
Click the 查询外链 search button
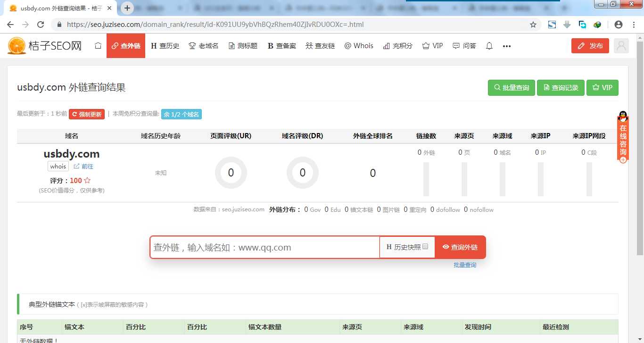pyautogui.click(x=460, y=247)
